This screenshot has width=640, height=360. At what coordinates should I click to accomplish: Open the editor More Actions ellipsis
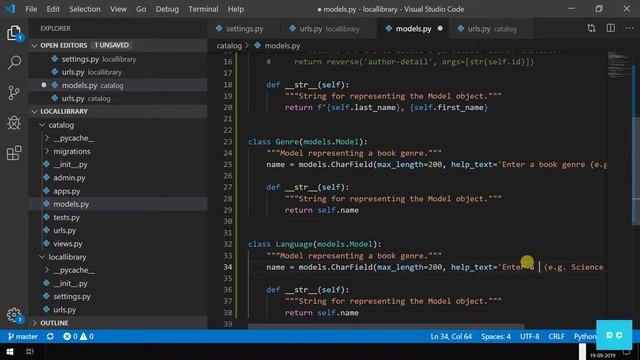pyautogui.click(x=629, y=28)
